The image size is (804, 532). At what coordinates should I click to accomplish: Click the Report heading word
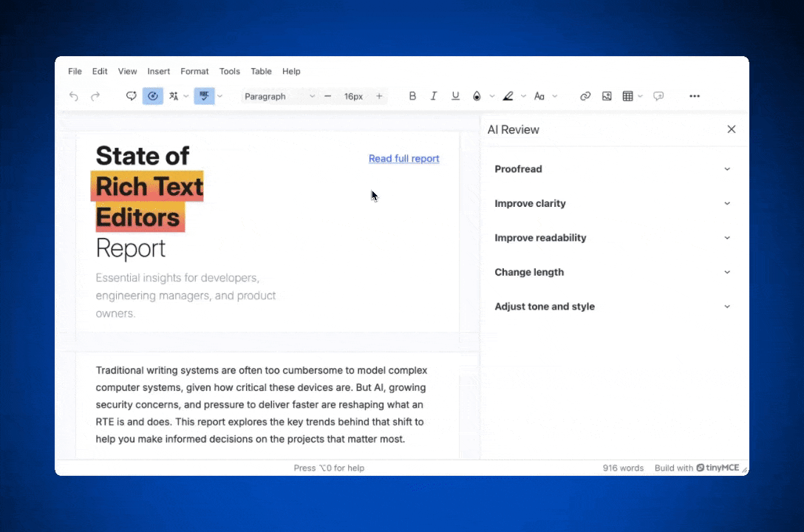[131, 248]
